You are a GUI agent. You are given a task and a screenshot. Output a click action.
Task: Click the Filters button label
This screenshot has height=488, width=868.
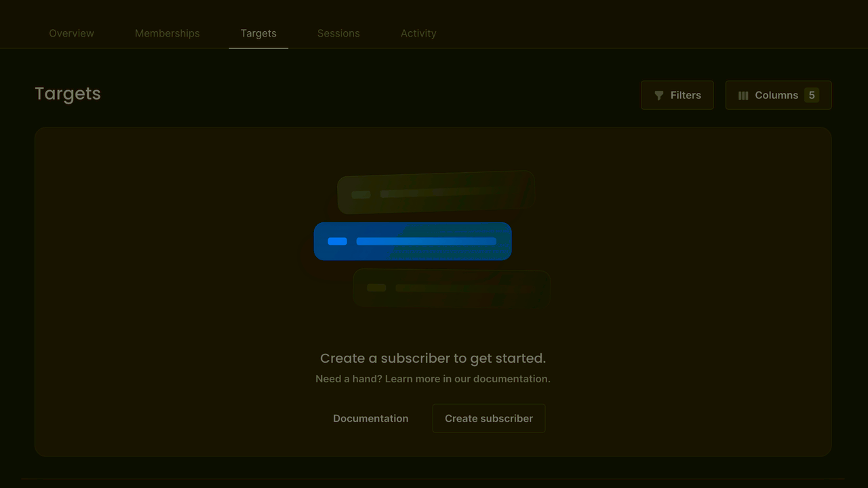(686, 96)
